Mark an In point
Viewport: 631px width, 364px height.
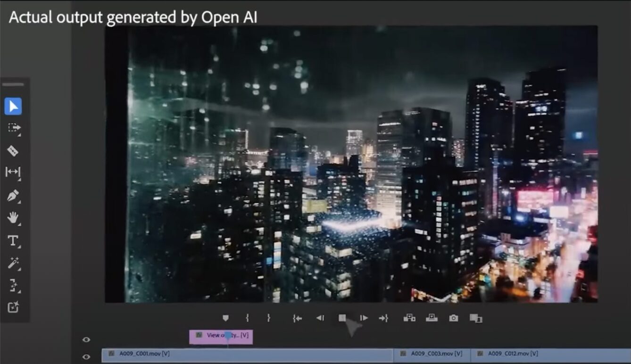(247, 318)
